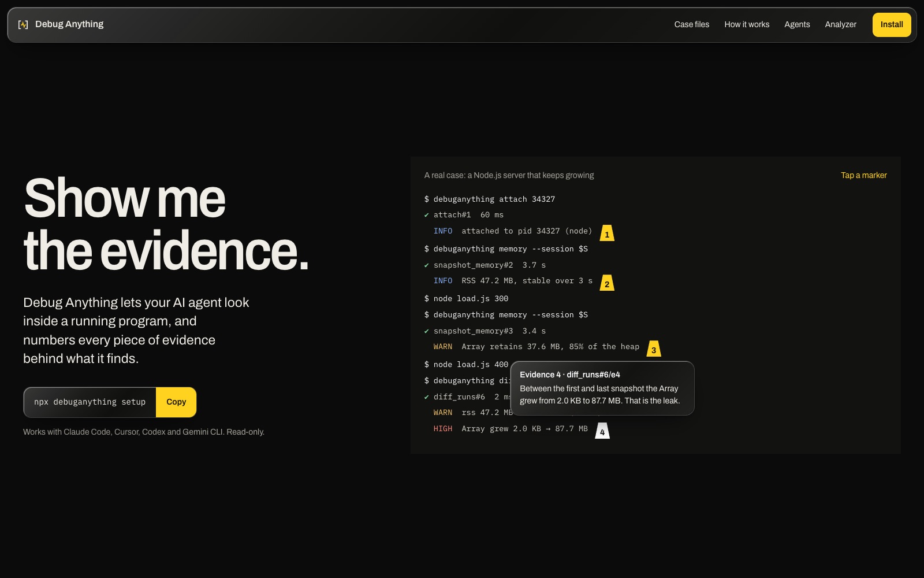Click 'attached to pid 34327 (node)' log text

coord(527,231)
